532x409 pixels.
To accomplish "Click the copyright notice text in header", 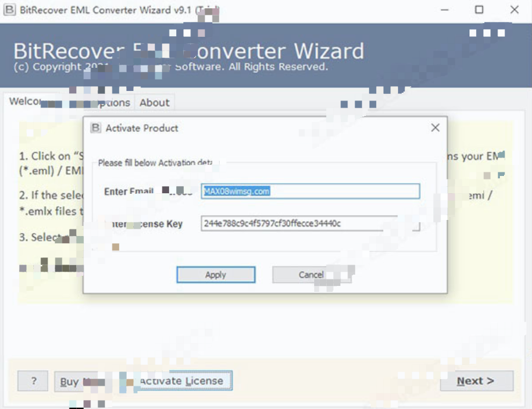I will [171, 67].
